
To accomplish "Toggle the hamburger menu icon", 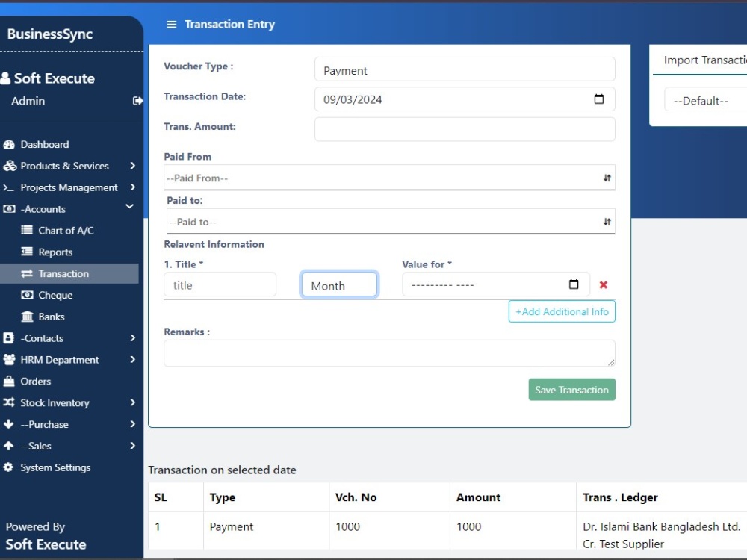I will coord(172,25).
